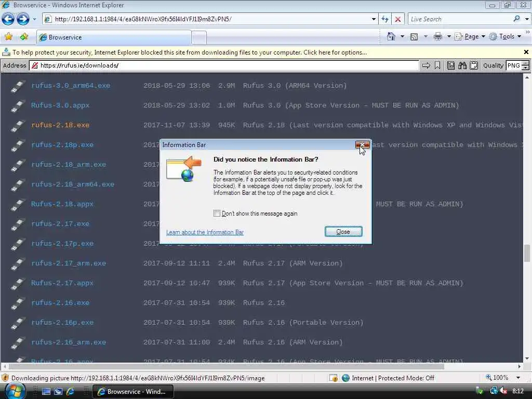Click the popup blocker status icon
This screenshot has height=399, width=532.
334,378
